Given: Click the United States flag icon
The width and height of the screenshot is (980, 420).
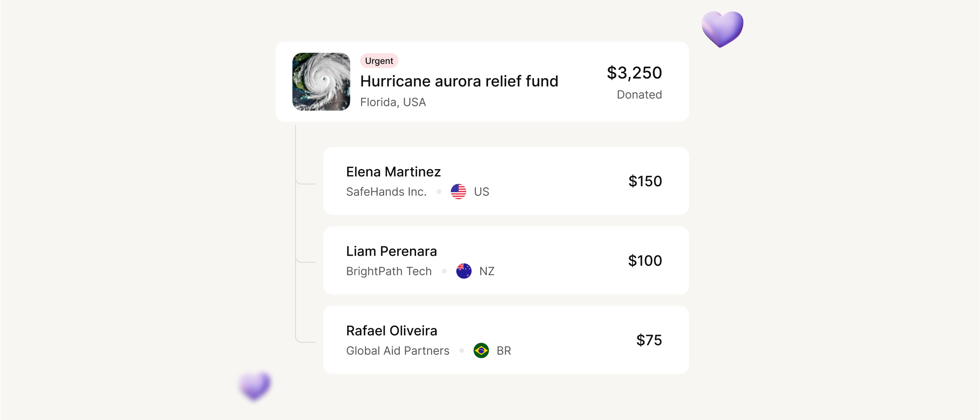Looking at the screenshot, I should pos(458,191).
